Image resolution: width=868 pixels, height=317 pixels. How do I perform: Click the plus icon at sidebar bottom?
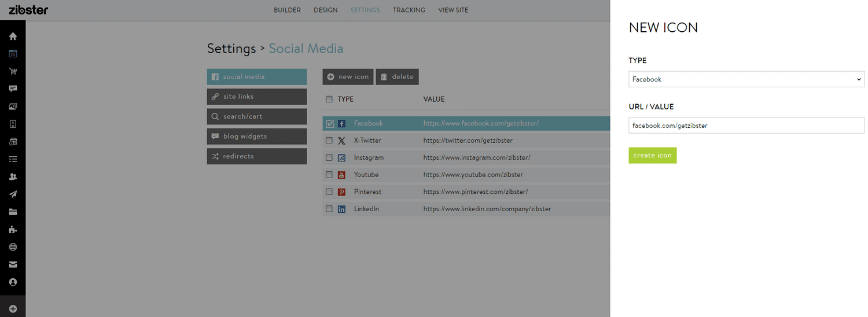point(13,309)
